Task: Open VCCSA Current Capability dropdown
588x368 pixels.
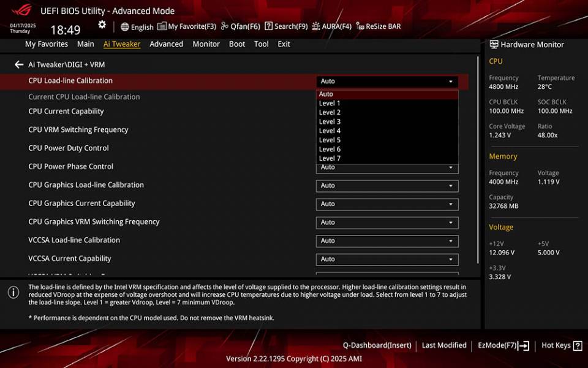Action: click(x=387, y=259)
